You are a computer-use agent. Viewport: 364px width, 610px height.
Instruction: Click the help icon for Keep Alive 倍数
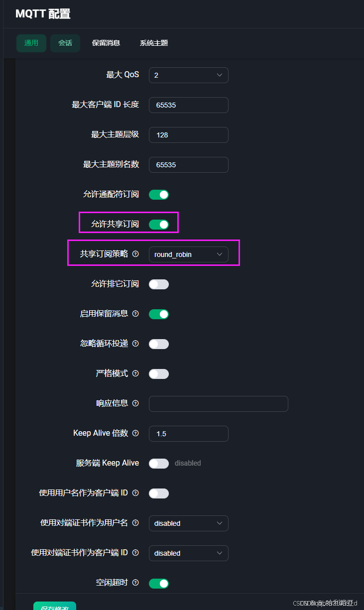(136, 433)
